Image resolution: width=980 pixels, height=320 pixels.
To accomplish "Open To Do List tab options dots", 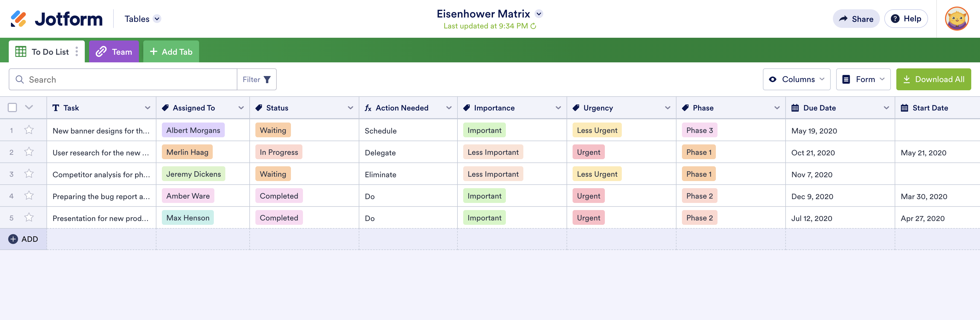I will [77, 52].
